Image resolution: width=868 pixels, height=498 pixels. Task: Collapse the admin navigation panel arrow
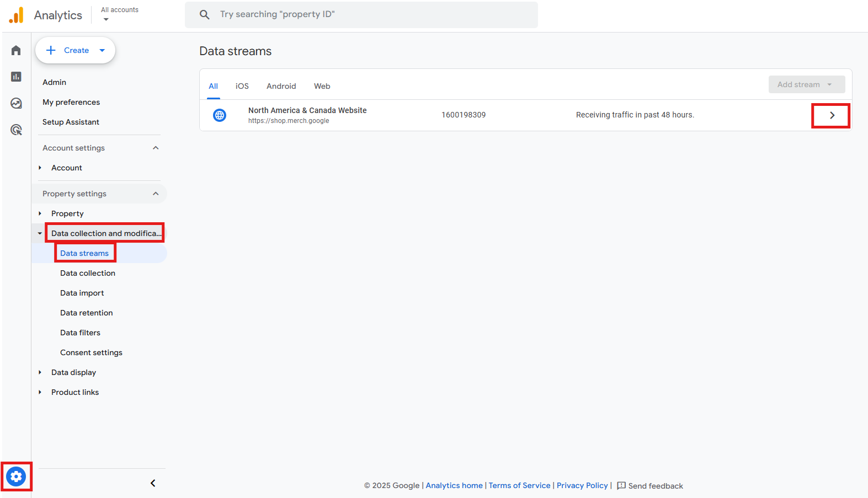click(x=153, y=483)
